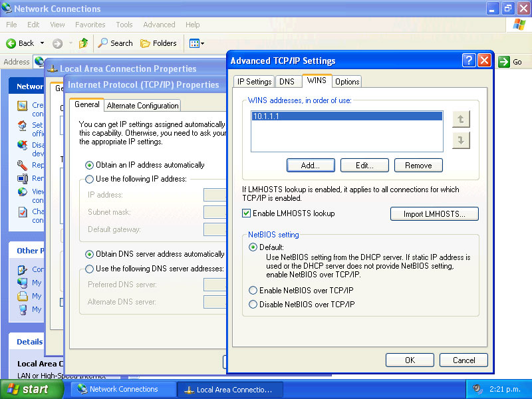532x399 pixels.
Task: Click the Forward arrow icon in toolbar
Action: click(x=57, y=43)
